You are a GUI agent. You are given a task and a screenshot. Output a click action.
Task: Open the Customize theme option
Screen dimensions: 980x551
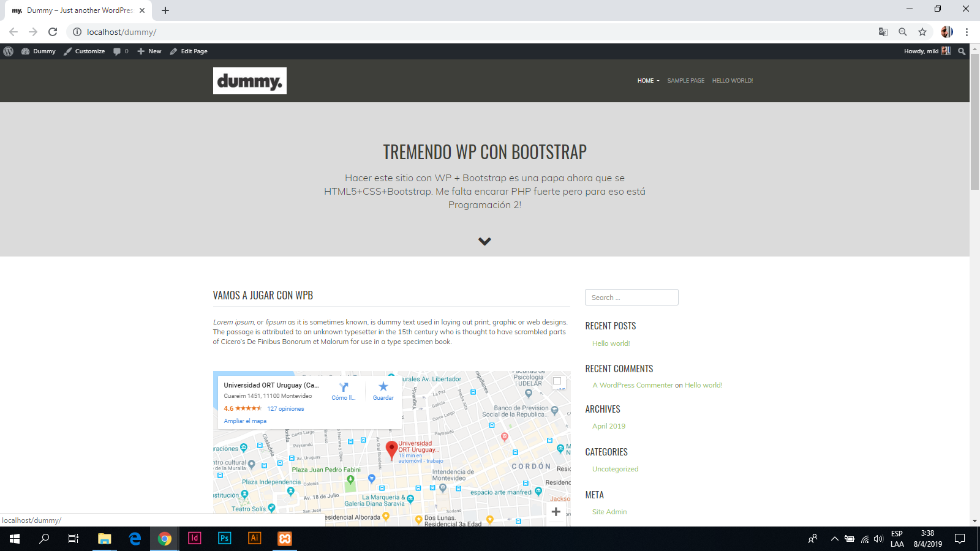click(85, 51)
